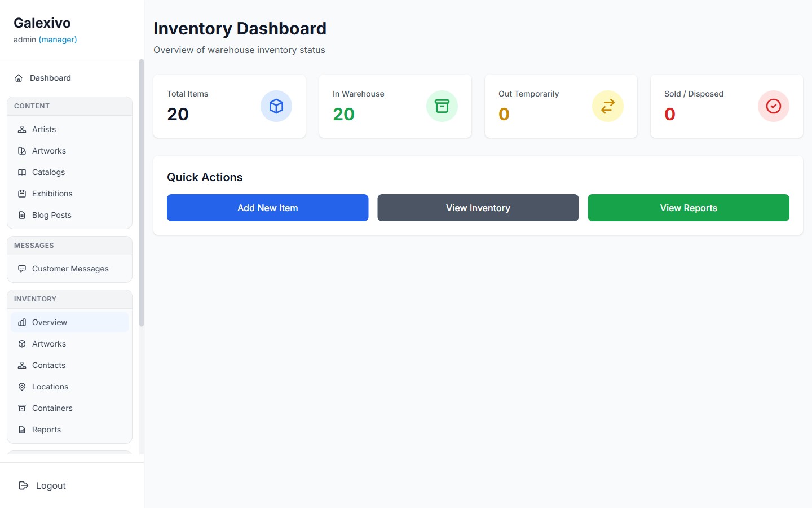Click the sidebar scrollbar
Viewport: 812px width, 508px height.
(x=140, y=192)
